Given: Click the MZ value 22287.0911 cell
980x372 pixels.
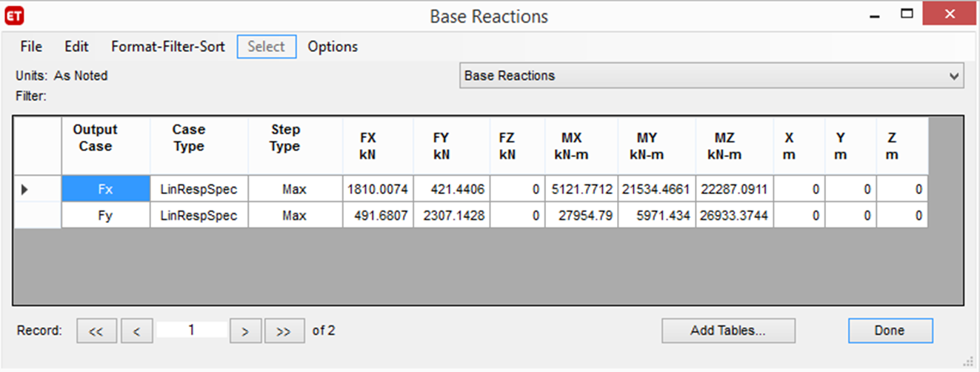Looking at the screenshot, I should (732, 190).
